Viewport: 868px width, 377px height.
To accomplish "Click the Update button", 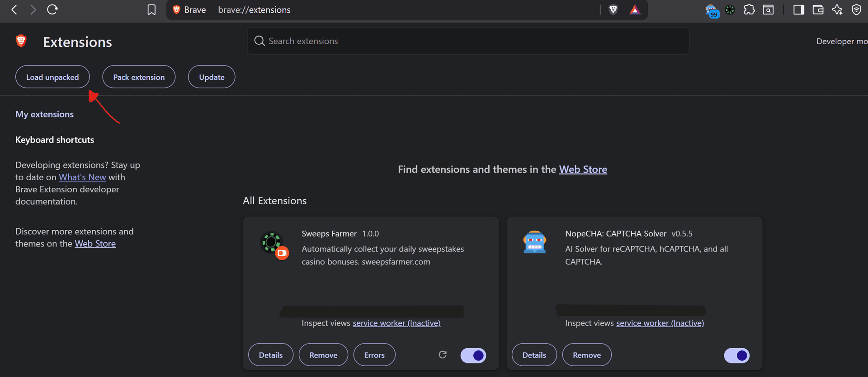I will click(x=212, y=77).
